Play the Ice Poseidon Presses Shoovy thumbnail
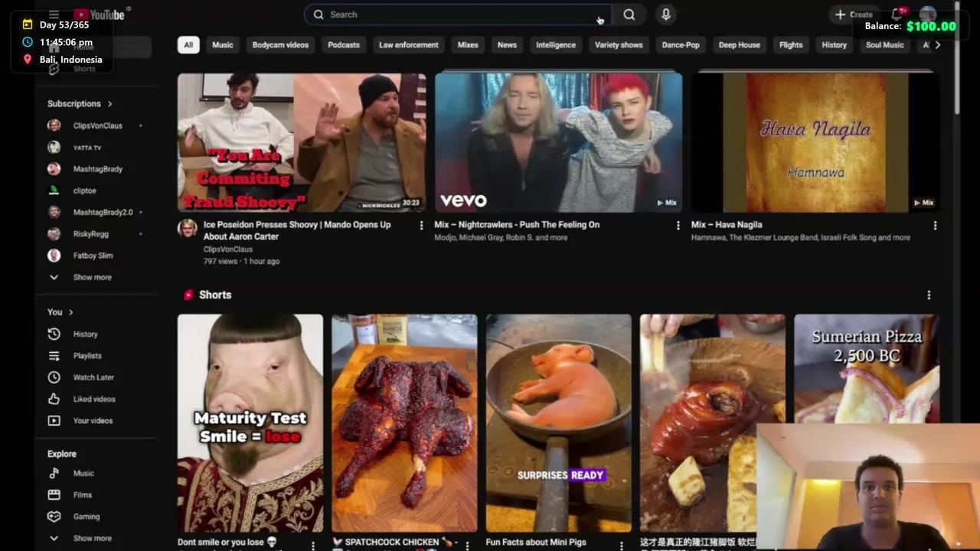The image size is (980, 551). (302, 142)
